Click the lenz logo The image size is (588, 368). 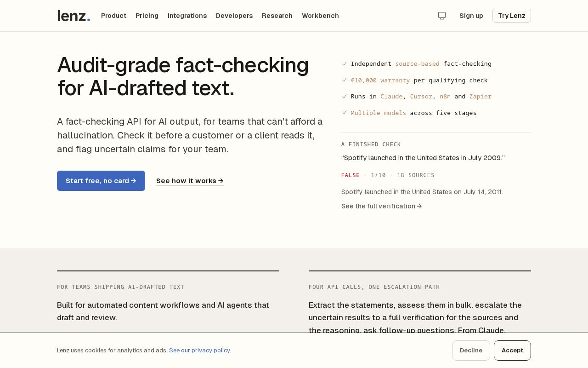coord(73,16)
